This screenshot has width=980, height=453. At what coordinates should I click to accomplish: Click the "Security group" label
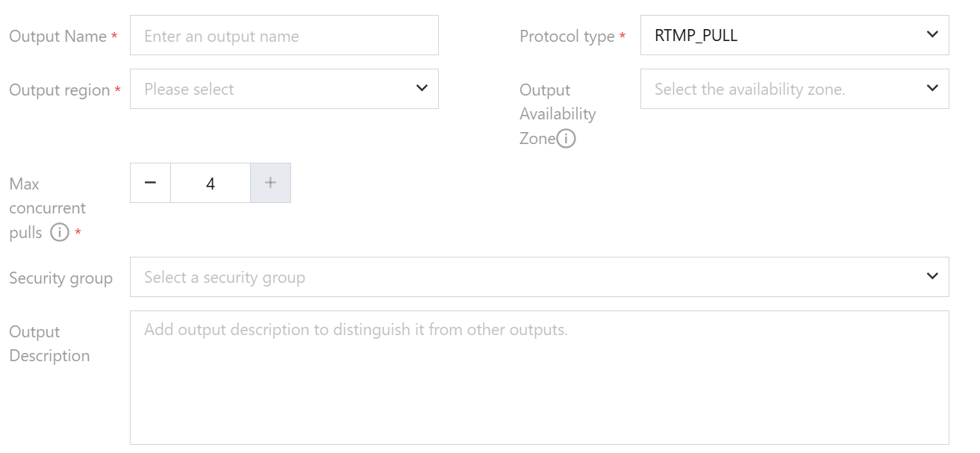(x=60, y=278)
